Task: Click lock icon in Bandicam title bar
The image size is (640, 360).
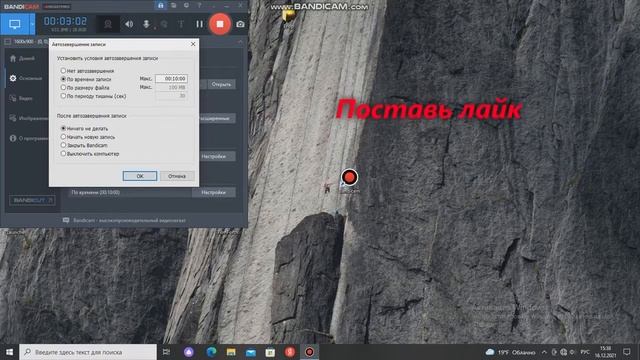Action: 161,5
